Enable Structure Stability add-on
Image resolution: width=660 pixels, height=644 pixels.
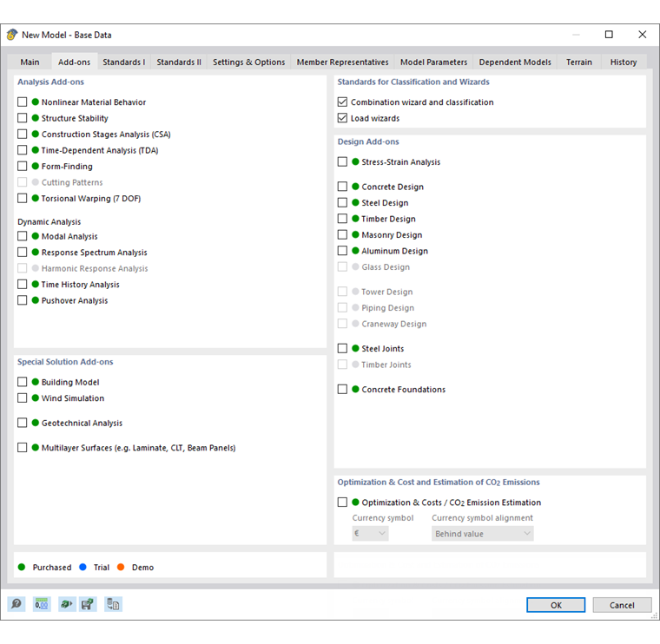point(23,118)
